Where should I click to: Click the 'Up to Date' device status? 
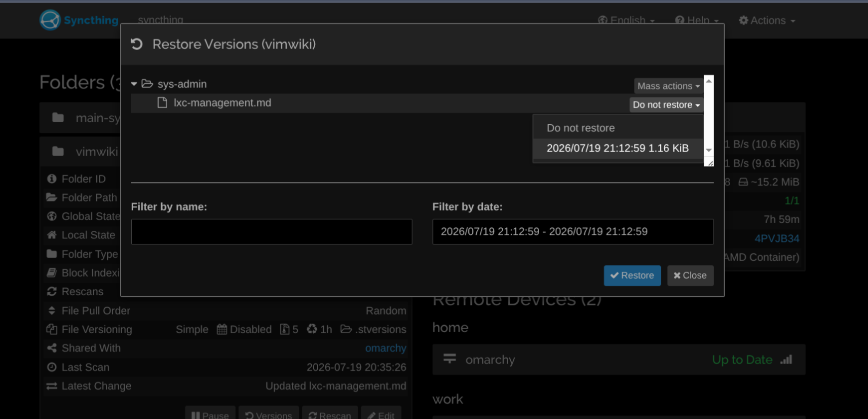742,360
